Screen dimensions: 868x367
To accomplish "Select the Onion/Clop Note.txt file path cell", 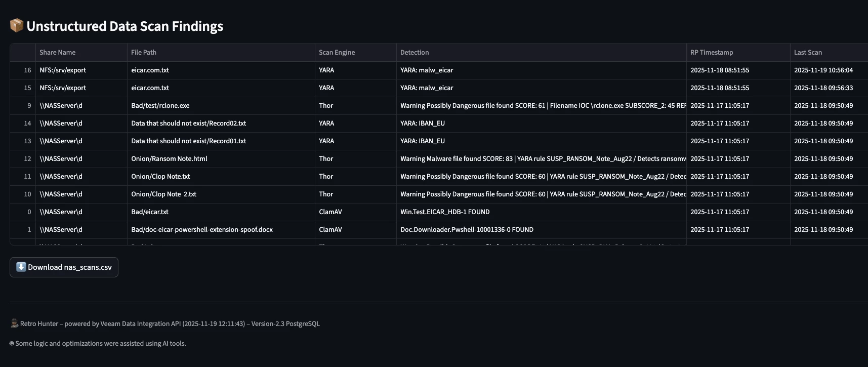I will click(160, 176).
